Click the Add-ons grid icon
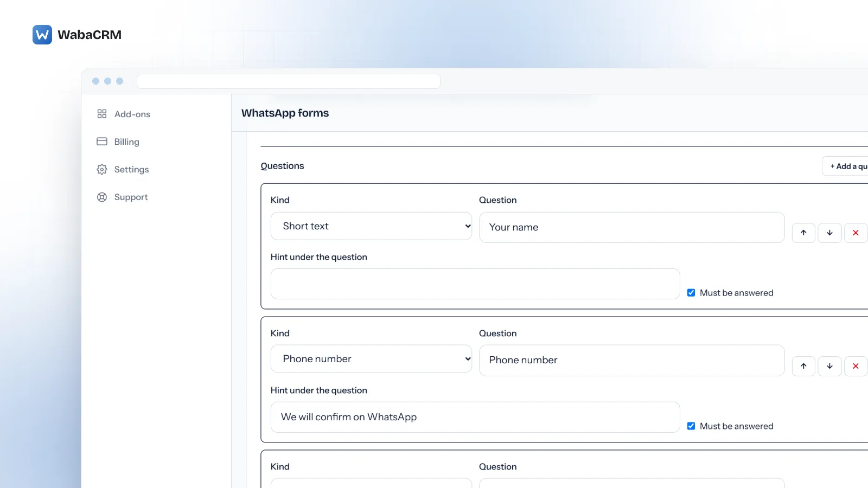868x488 pixels. pos(102,114)
